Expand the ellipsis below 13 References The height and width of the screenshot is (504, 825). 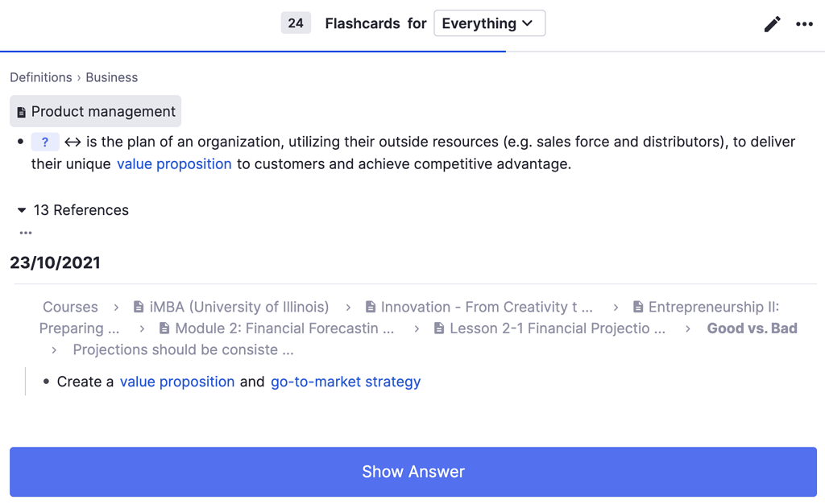pyautogui.click(x=25, y=233)
